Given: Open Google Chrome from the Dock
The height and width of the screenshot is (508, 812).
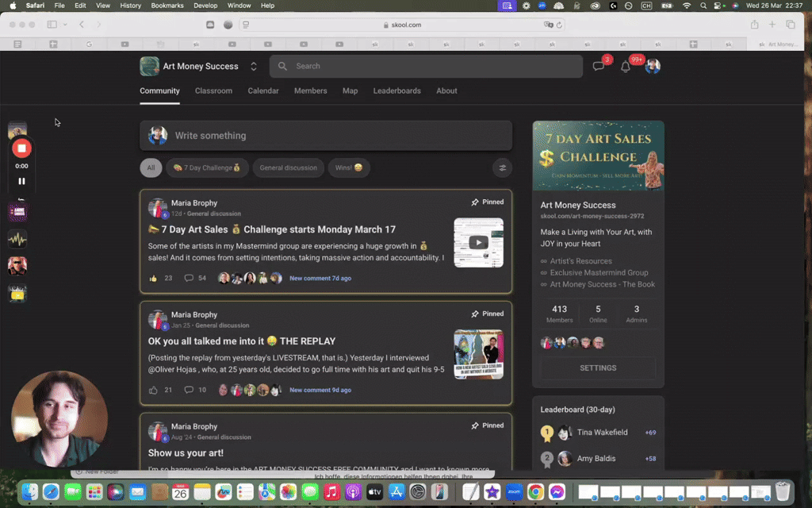Looking at the screenshot, I should (535, 491).
